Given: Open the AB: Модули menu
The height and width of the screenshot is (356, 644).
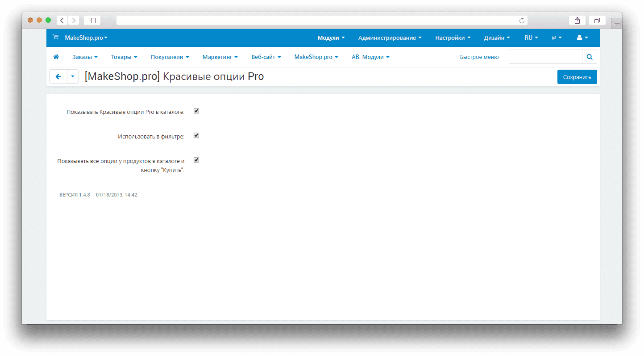Looking at the screenshot, I should [x=371, y=57].
